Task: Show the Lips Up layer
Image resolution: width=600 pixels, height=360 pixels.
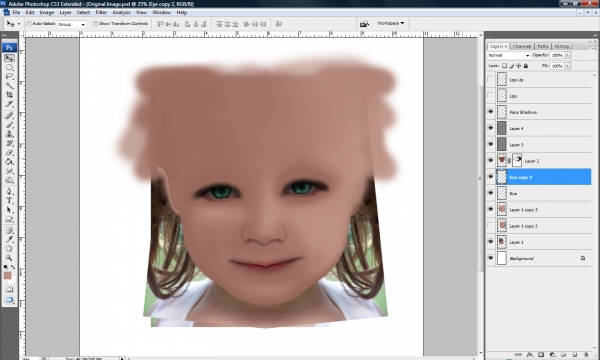Action: [491, 80]
